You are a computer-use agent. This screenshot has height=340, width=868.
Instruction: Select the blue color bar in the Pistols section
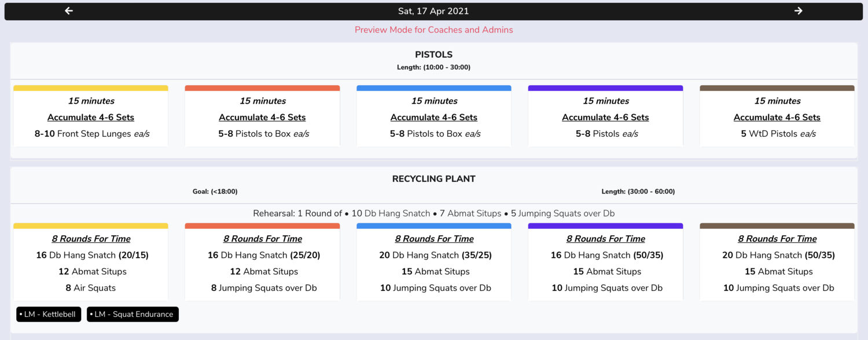pyautogui.click(x=434, y=88)
